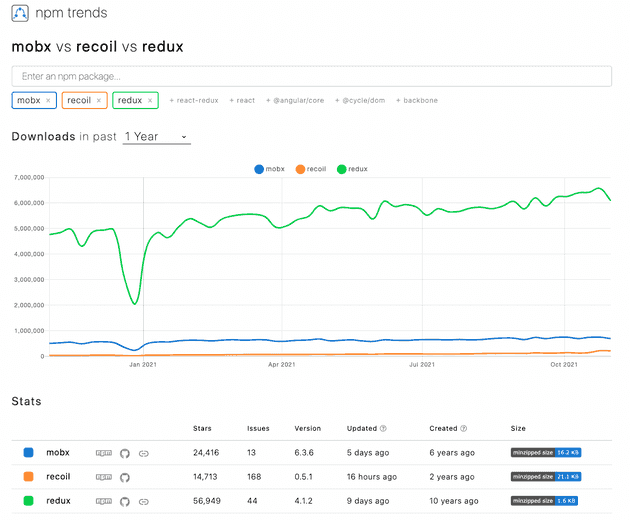Add @angular/core suggested package

(292, 101)
